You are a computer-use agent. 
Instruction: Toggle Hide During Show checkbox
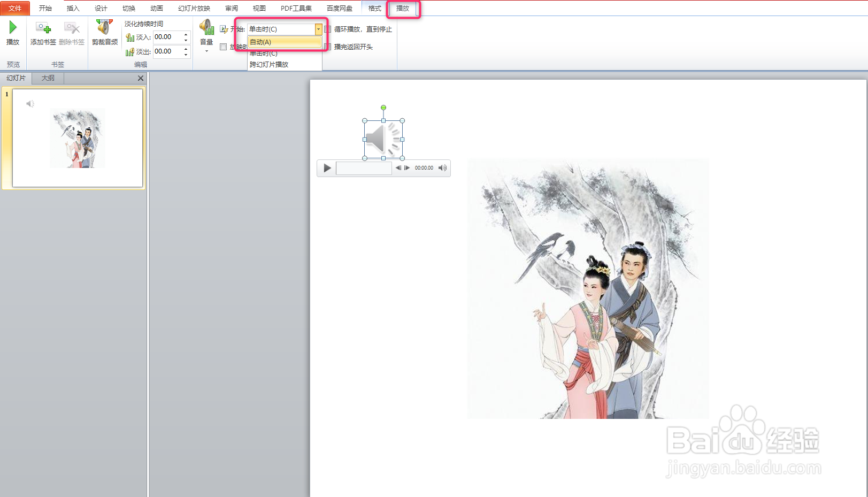(x=223, y=47)
